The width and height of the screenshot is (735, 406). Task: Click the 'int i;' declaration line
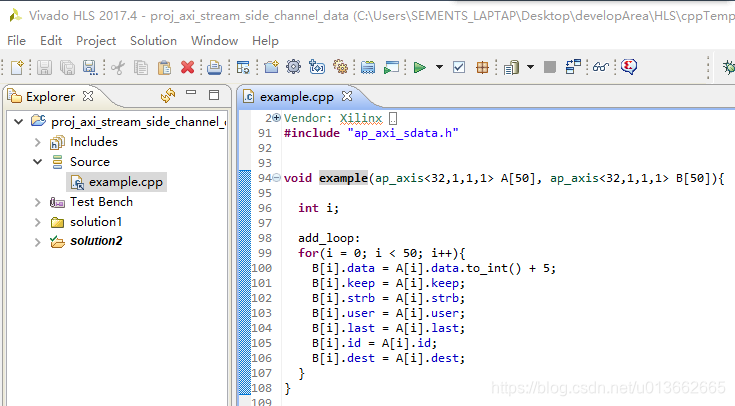click(318, 208)
